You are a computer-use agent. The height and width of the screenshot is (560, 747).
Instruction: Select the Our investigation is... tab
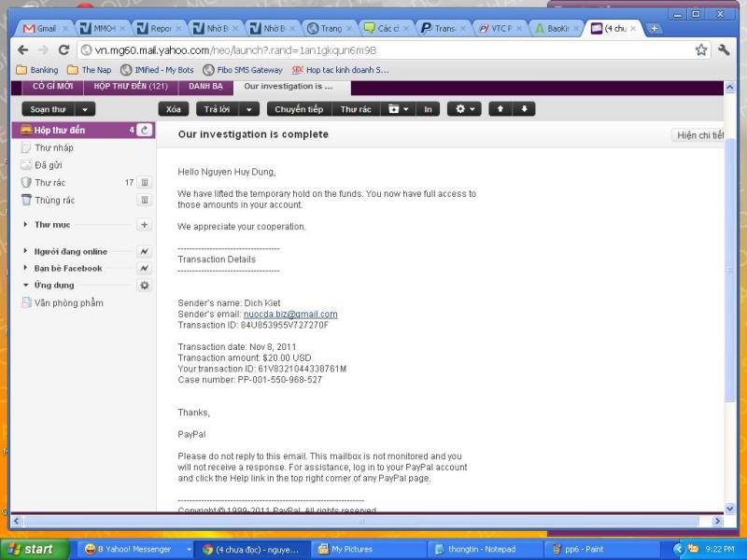pyautogui.click(x=291, y=87)
